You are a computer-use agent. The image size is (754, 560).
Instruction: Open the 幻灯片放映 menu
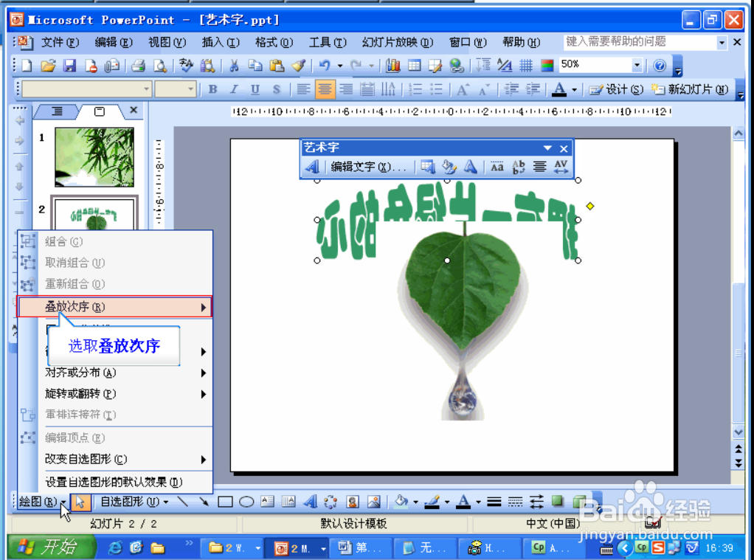pos(397,42)
